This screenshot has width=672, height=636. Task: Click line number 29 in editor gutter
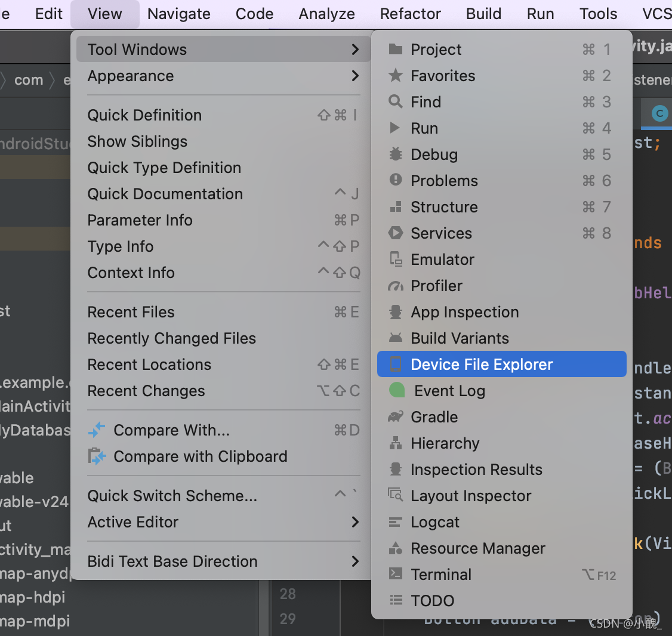(x=288, y=619)
